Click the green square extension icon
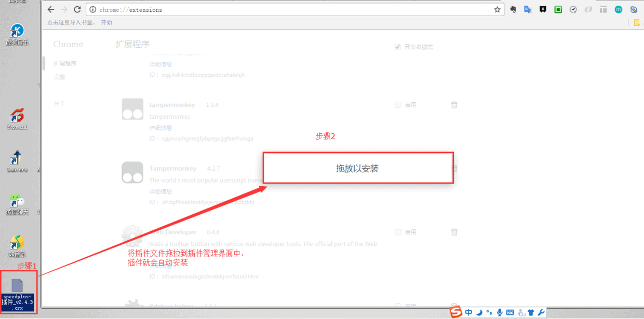644x319 pixels. click(558, 9)
